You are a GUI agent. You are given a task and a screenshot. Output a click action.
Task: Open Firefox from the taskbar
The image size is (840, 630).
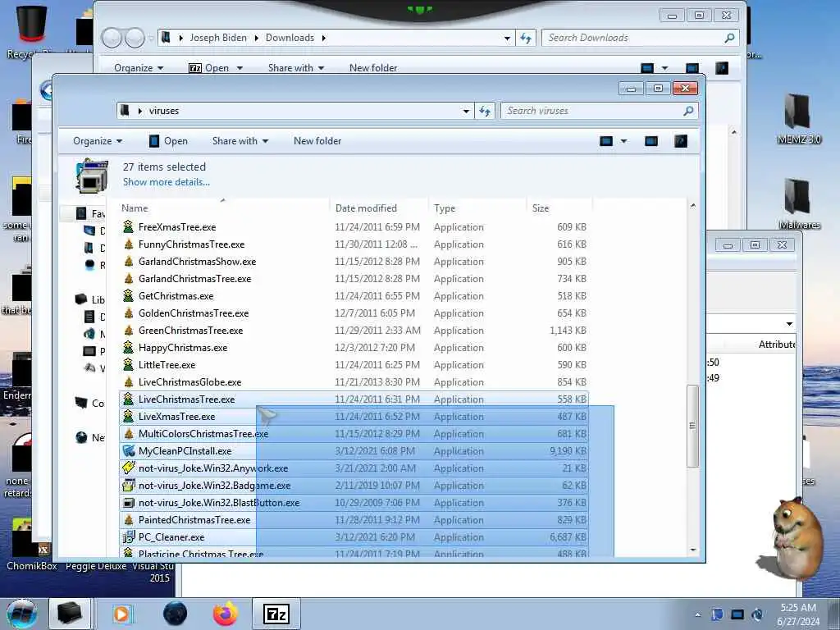coord(226,614)
